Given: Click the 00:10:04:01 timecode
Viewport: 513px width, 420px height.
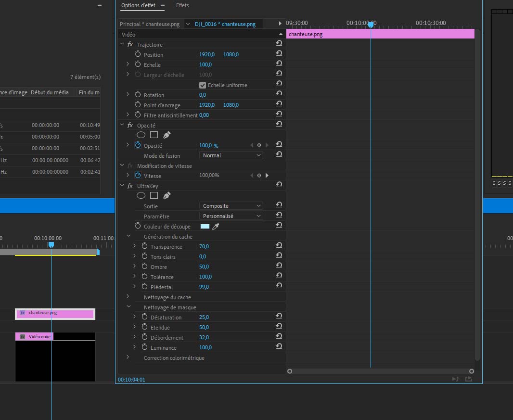Looking at the screenshot, I should (131, 380).
